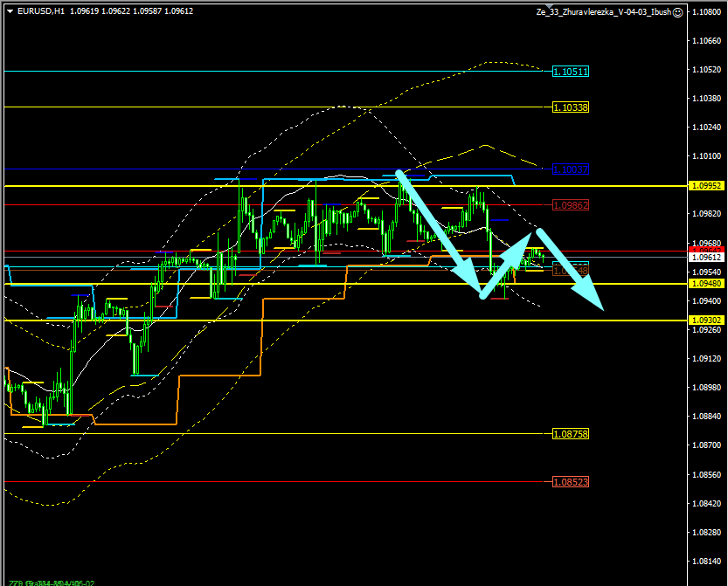Click the 1.09952 yellow axis price tag
The width and height of the screenshot is (728, 586).
coord(705,186)
